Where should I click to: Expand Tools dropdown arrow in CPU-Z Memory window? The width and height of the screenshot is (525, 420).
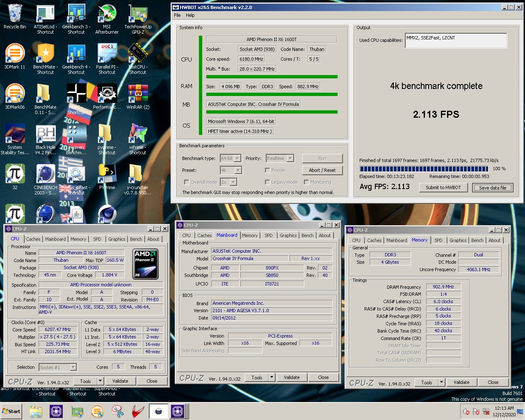click(x=441, y=382)
